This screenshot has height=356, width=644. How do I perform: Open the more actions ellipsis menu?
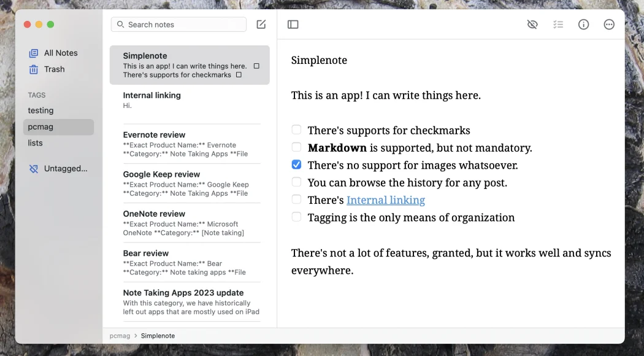point(609,25)
